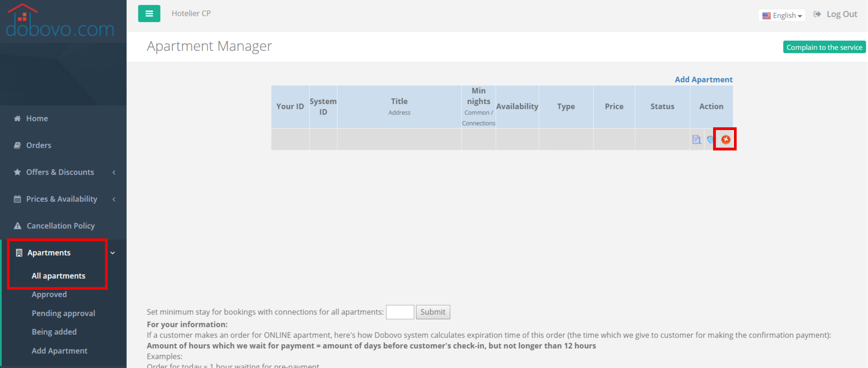
Task: Click the Home house icon in sidebar
Action: click(17, 119)
